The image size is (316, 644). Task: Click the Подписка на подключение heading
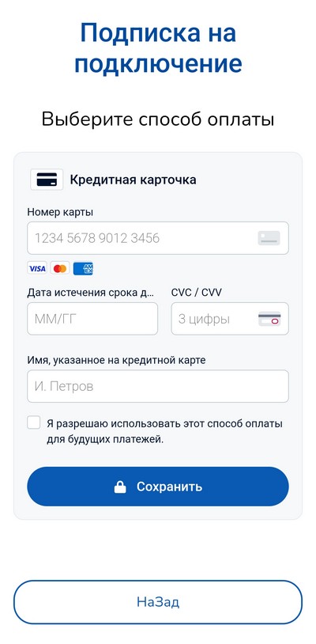click(x=158, y=48)
